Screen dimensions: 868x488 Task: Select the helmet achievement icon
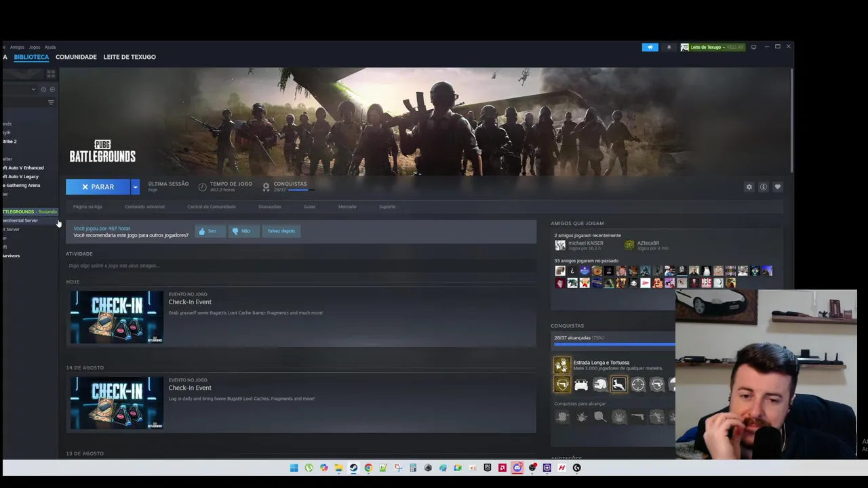tap(600, 385)
